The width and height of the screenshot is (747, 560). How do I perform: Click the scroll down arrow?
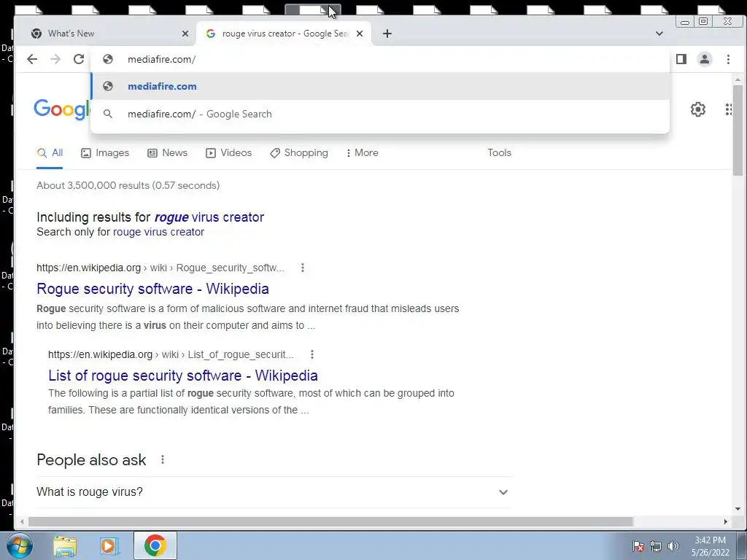pos(738,508)
